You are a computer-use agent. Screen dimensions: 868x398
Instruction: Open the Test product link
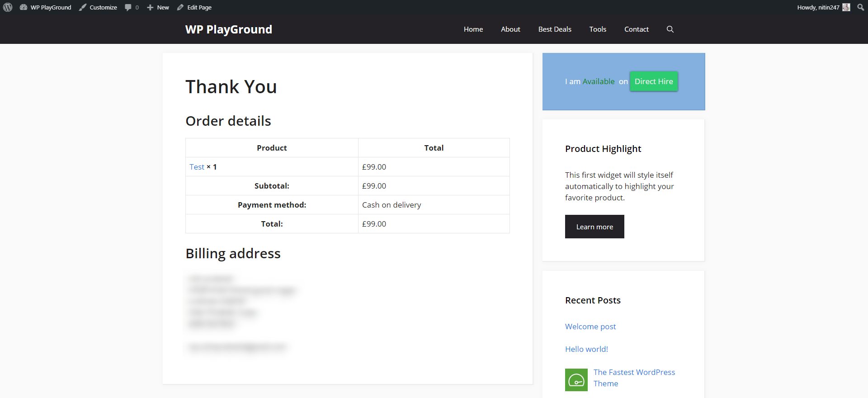(x=197, y=167)
